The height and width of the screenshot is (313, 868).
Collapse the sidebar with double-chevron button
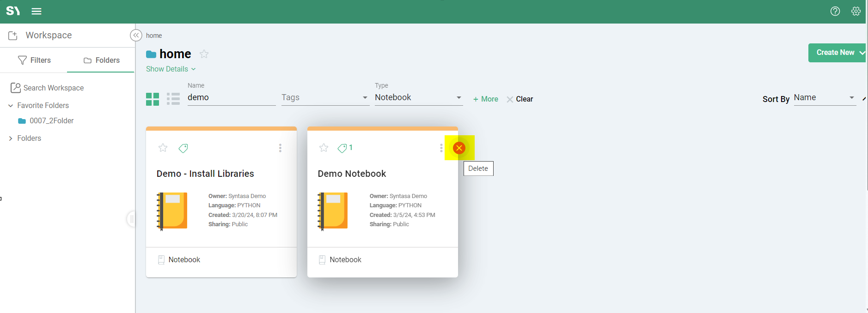point(136,36)
